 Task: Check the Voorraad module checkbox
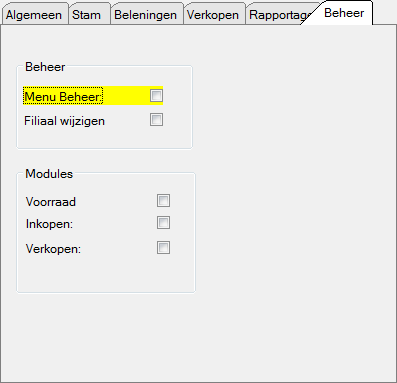[x=163, y=201]
